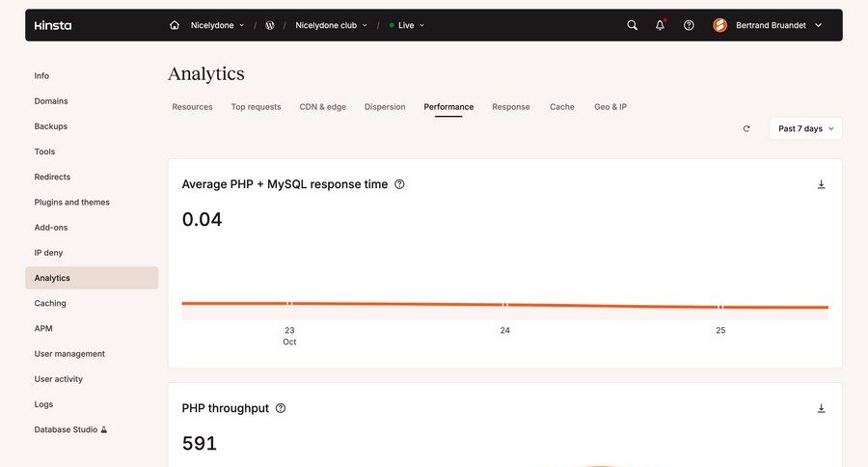This screenshot has width=868, height=467.
Task: Expand the Nicelydone company dropdown
Action: (x=217, y=25)
